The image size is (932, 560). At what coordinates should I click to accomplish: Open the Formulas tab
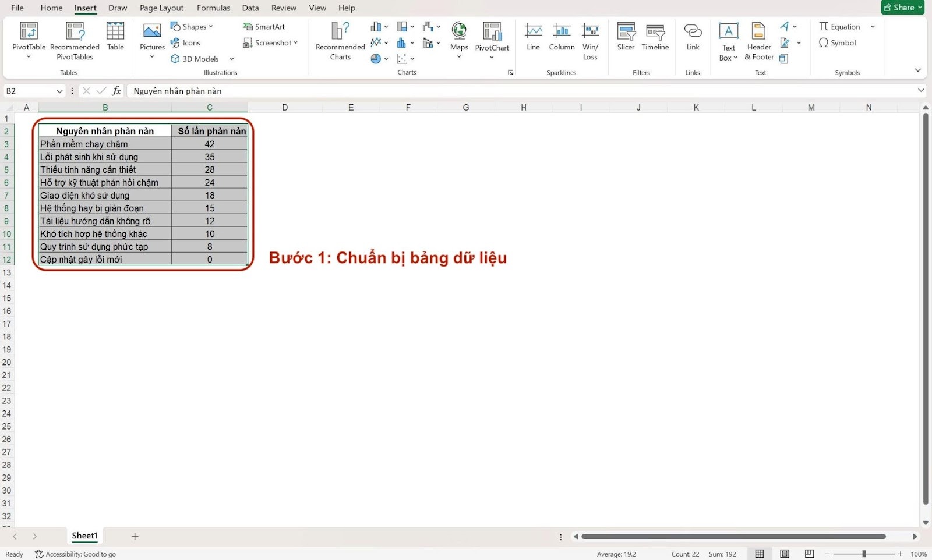pos(213,8)
